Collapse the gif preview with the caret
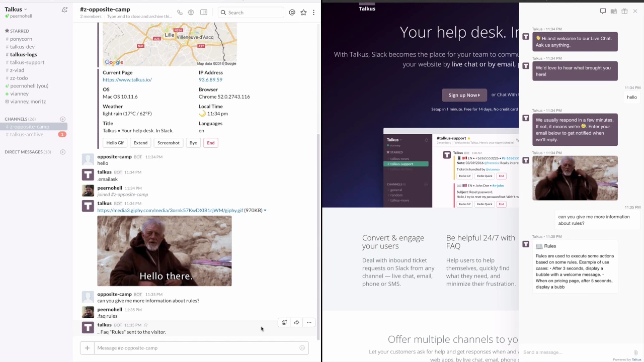644x362 pixels. click(265, 210)
